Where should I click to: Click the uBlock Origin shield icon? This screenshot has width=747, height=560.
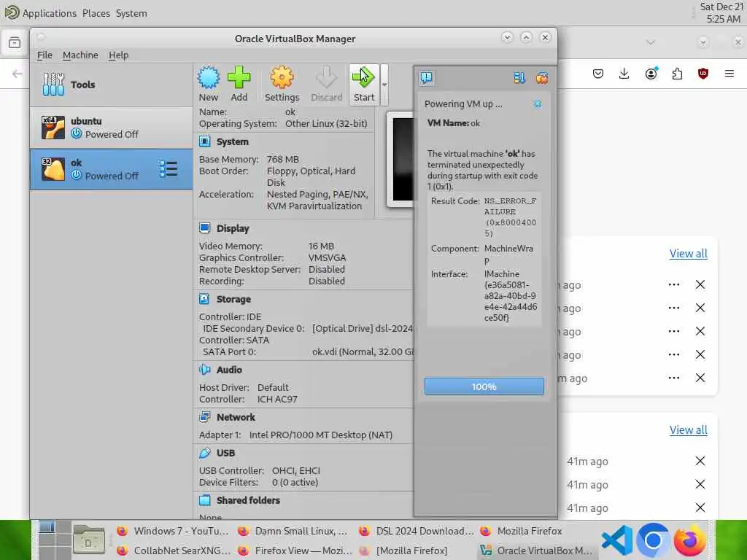coord(703,74)
